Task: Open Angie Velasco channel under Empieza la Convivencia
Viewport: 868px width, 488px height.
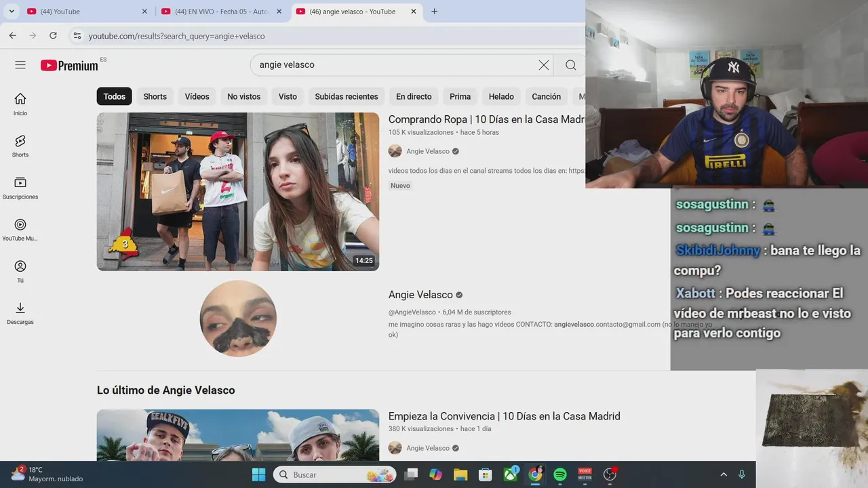Action: tap(428, 448)
